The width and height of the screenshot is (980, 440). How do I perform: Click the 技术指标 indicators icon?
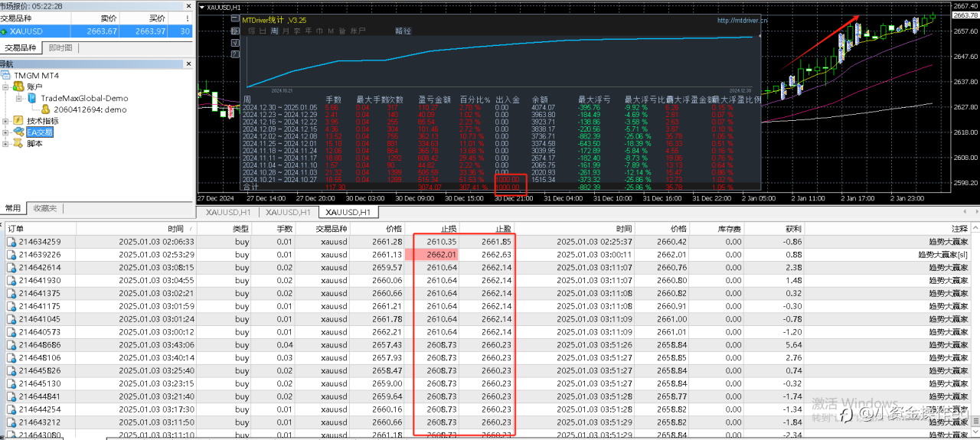[x=19, y=121]
